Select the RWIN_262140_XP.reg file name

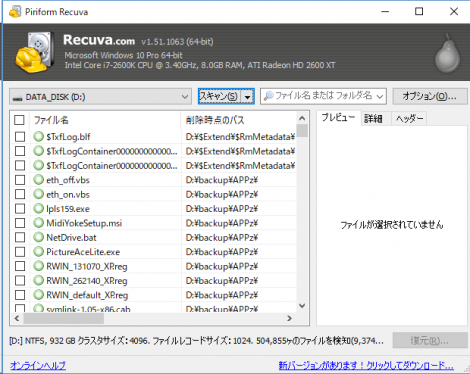pos(87,281)
